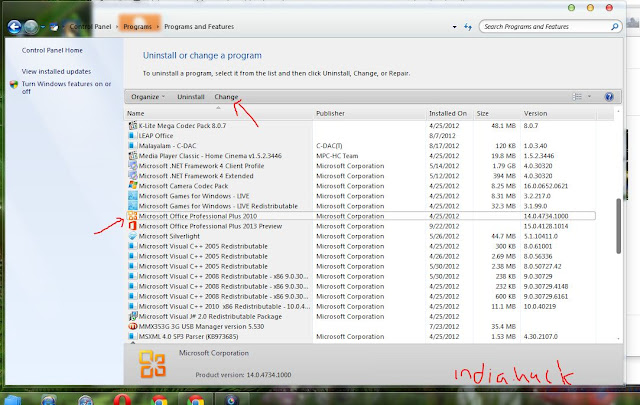Click the blue Help icon

609,97
